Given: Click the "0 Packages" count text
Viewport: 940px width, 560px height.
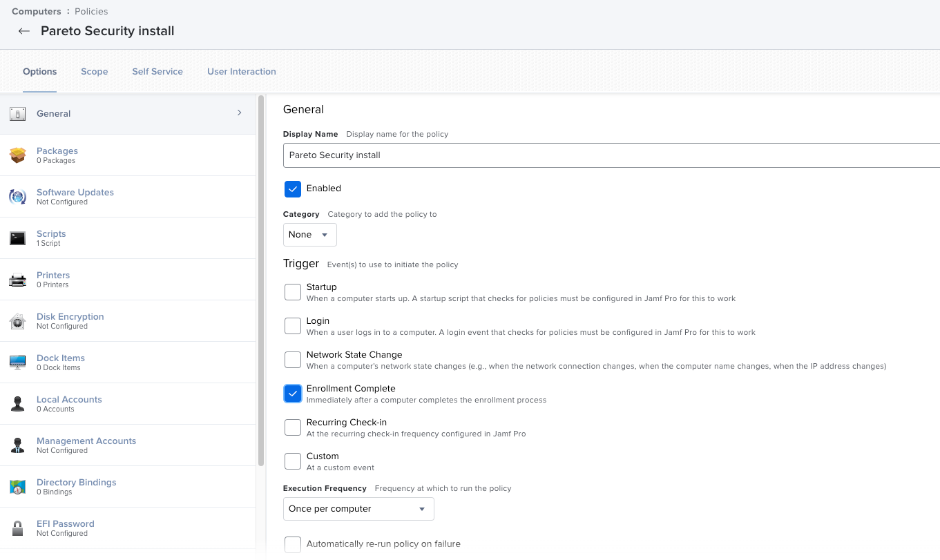Looking at the screenshot, I should (56, 160).
